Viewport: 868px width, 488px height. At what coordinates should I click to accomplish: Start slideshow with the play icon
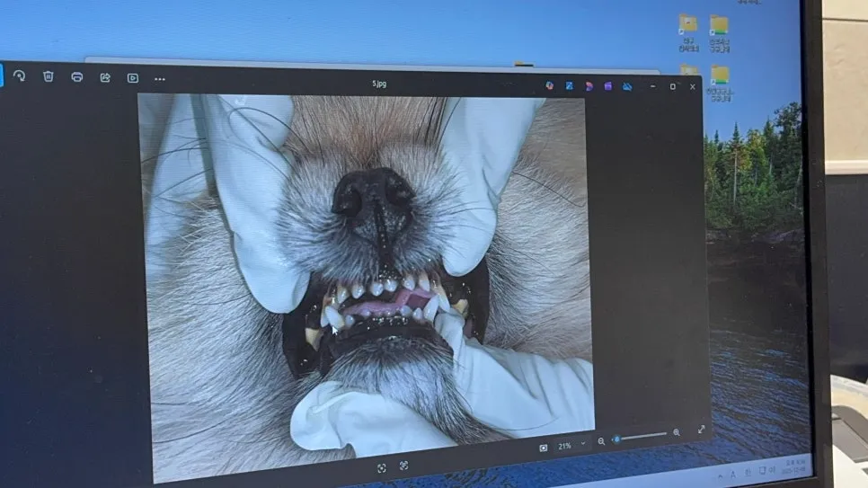tap(133, 78)
